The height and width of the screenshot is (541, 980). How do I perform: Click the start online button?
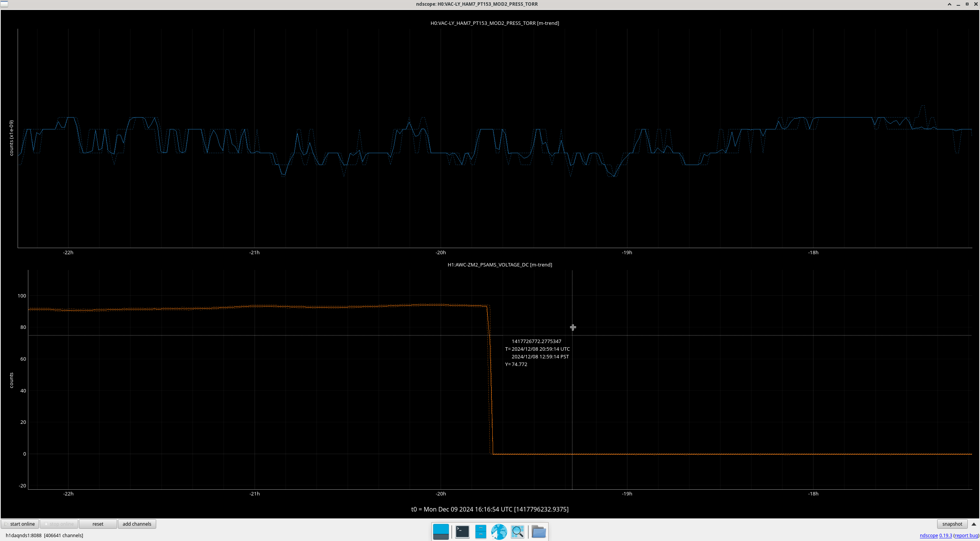click(x=20, y=524)
